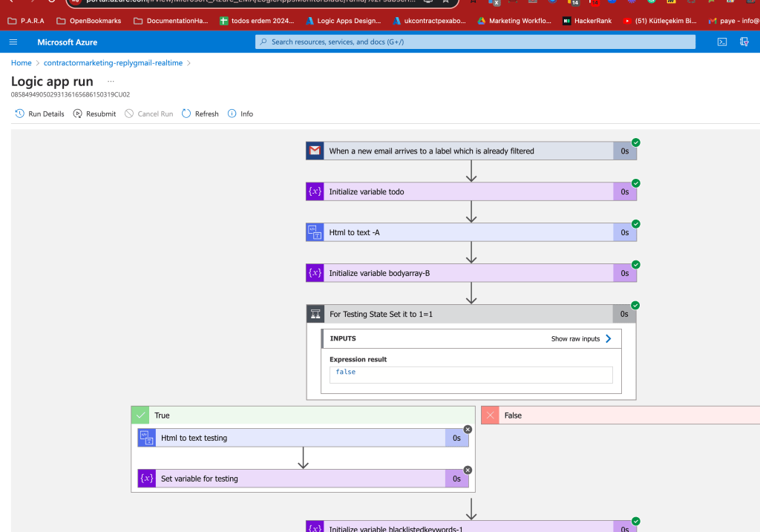The width and height of the screenshot is (760, 532).
Task: Click Cancel Run in the toolbar
Action: (x=148, y=114)
